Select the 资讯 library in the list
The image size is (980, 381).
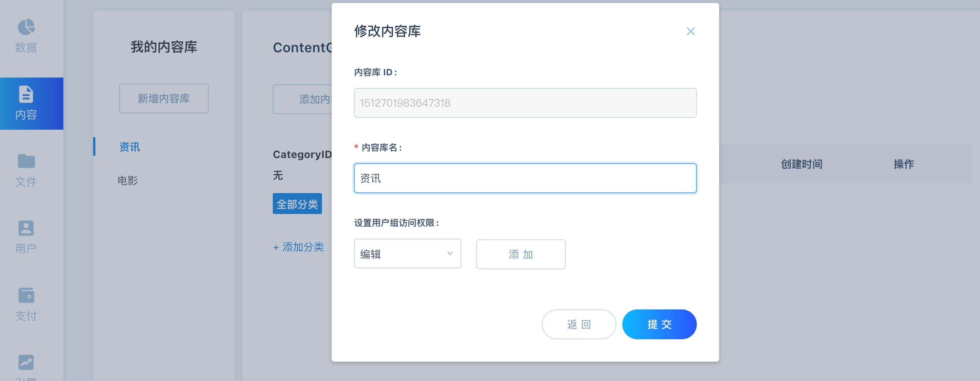pyautogui.click(x=130, y=147)
